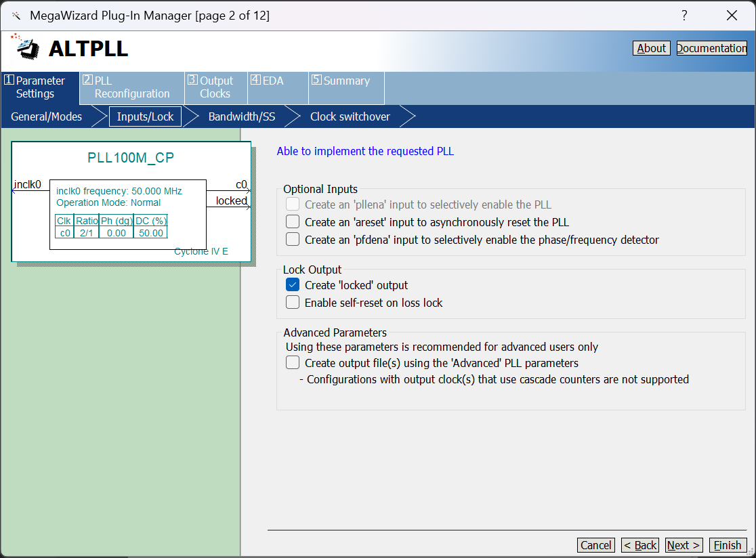
Task: Click the 0.00 phase cell in the table
Action: coord(117,233)
